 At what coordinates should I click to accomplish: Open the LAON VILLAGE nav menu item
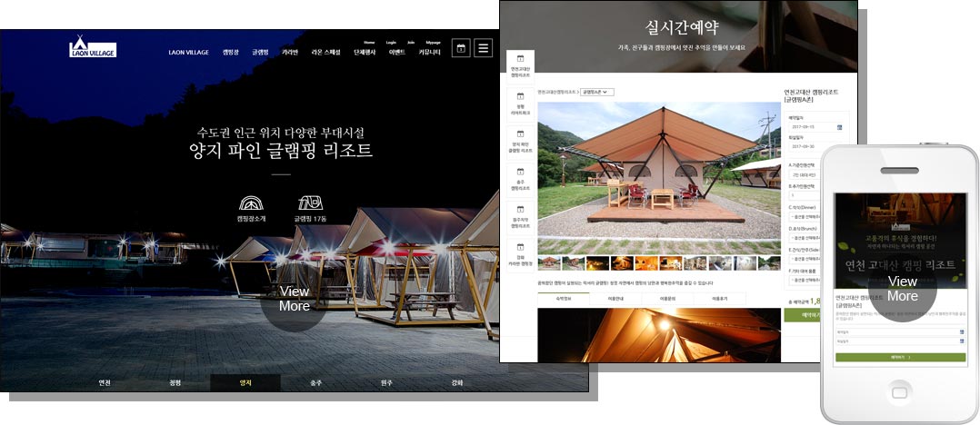189,53
